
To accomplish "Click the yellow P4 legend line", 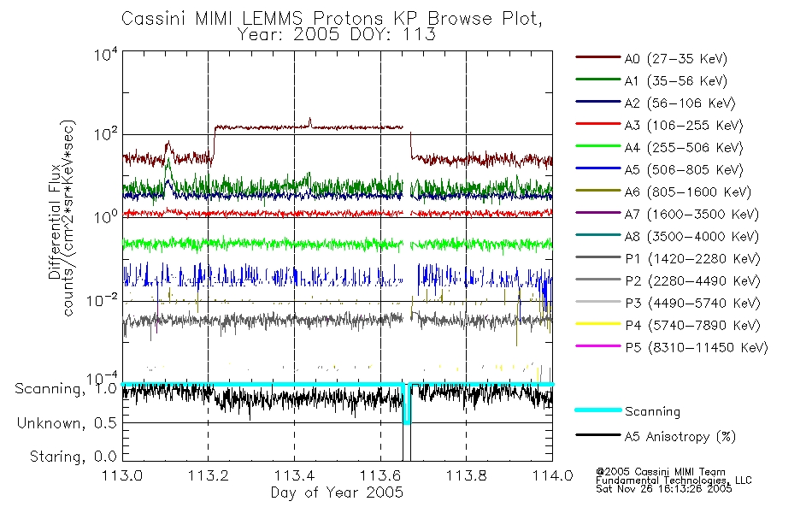I will tap(597, 323).
